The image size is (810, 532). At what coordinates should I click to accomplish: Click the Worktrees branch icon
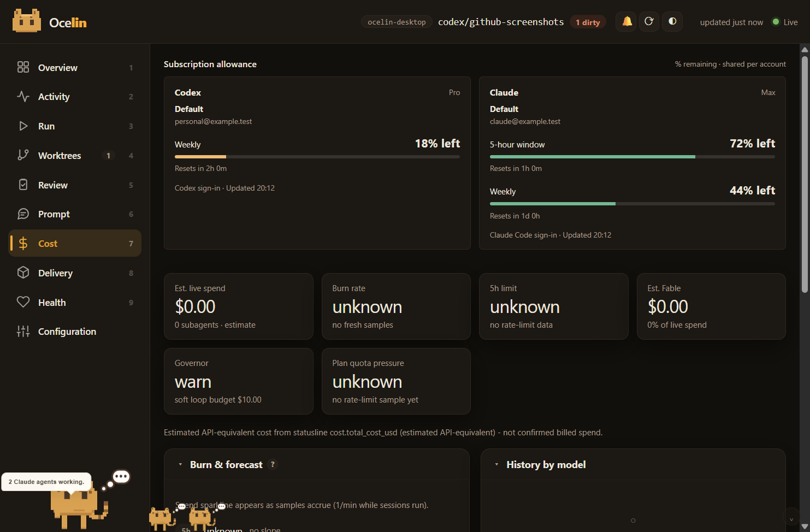point(23,155)
